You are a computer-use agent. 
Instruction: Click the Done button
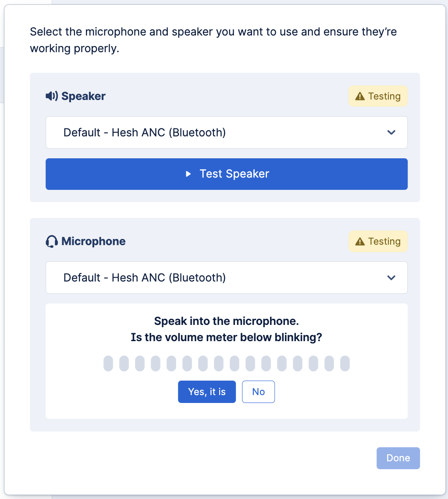[398, 458]
